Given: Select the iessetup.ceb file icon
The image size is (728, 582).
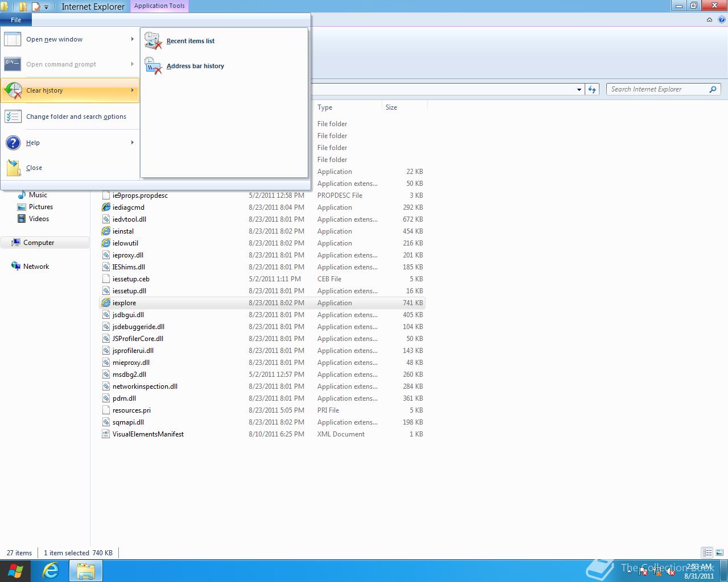Looking at the screenshot, I should pyautogui.click(x=106, y=279).
